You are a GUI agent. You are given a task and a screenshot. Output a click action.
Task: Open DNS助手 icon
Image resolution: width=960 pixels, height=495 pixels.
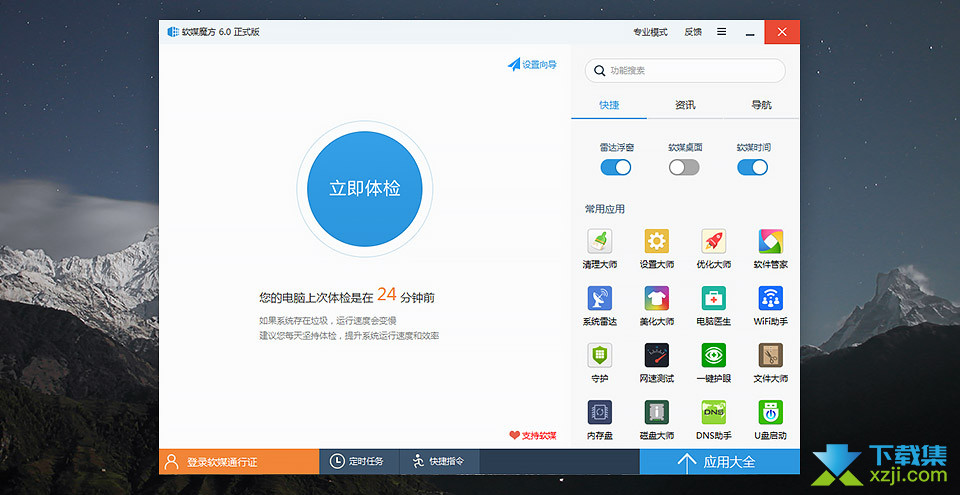pyautogui.click(x=713, y=412)
